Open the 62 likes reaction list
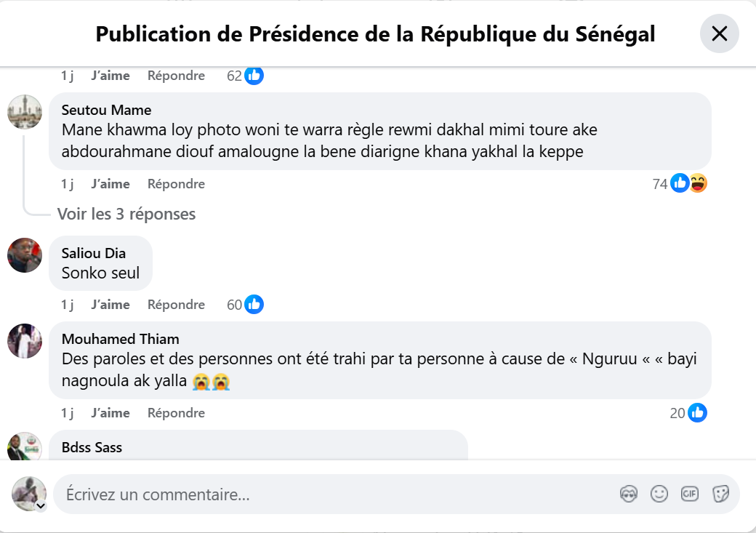This screenshot has width=756, height=533. tap(245, 76)
